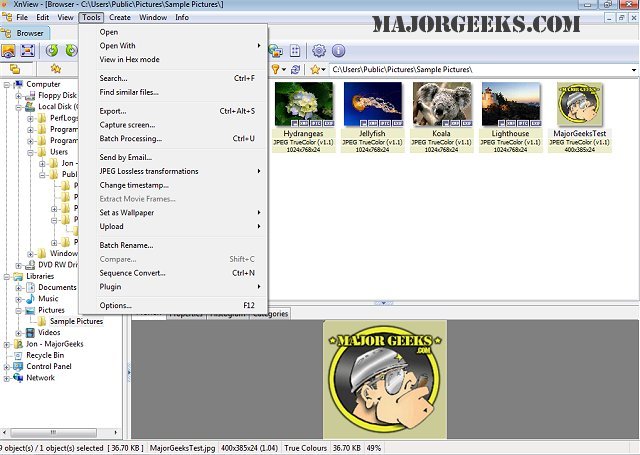
Task: Click the Control Panel icon in tree
Action: click(x=16, y=366)
